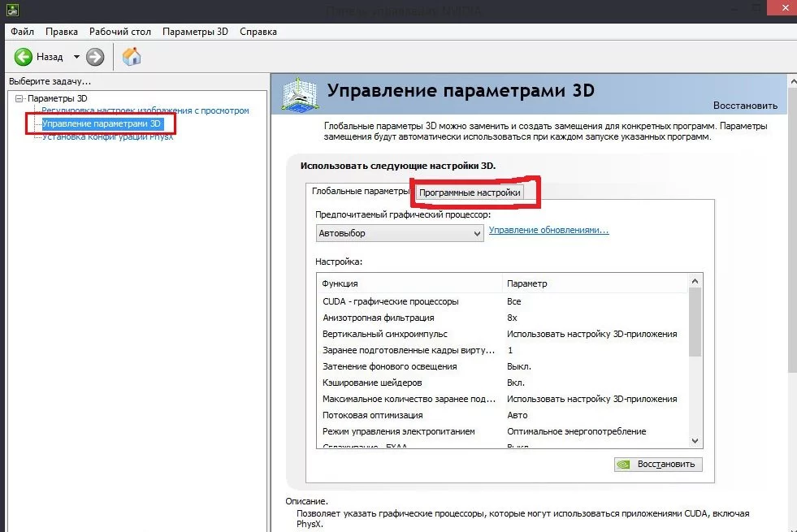
Task: Click the green Back arrow icon
Action: [x=23, y=57]
